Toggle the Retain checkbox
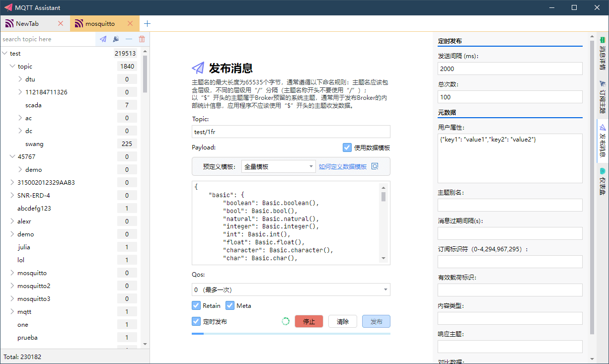609x364 pixels. 196,305
